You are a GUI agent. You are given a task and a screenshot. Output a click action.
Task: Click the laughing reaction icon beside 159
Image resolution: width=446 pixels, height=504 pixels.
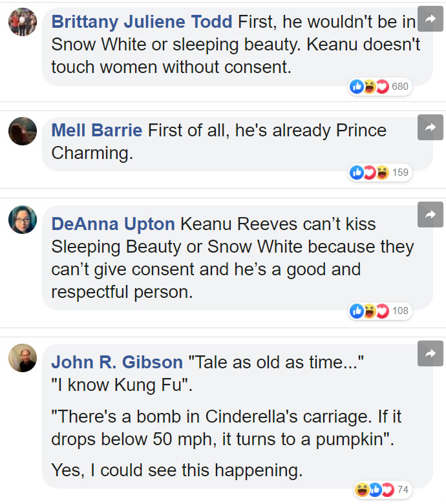tap(383, 173)
